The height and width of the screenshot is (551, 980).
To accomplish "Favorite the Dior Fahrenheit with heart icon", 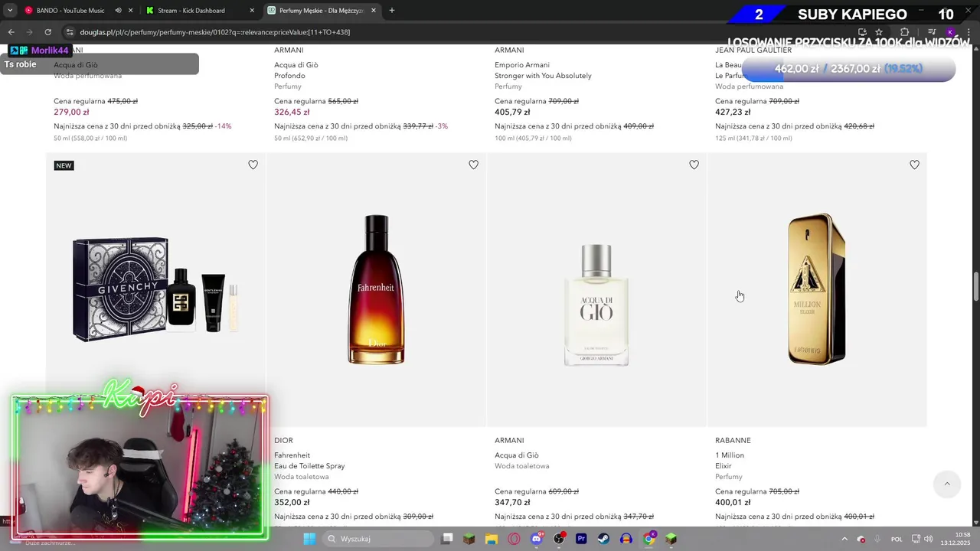I will pos(473,165).
